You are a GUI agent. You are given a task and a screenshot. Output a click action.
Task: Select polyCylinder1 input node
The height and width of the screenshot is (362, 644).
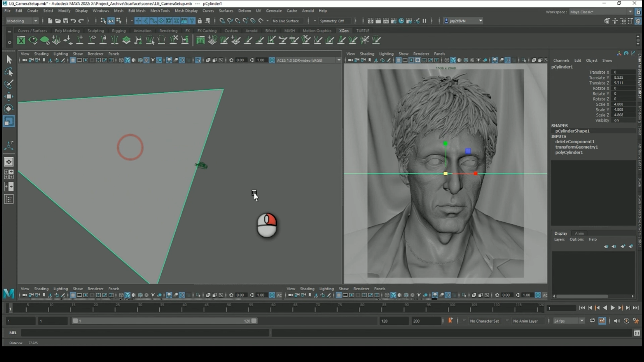coord(569,152)
